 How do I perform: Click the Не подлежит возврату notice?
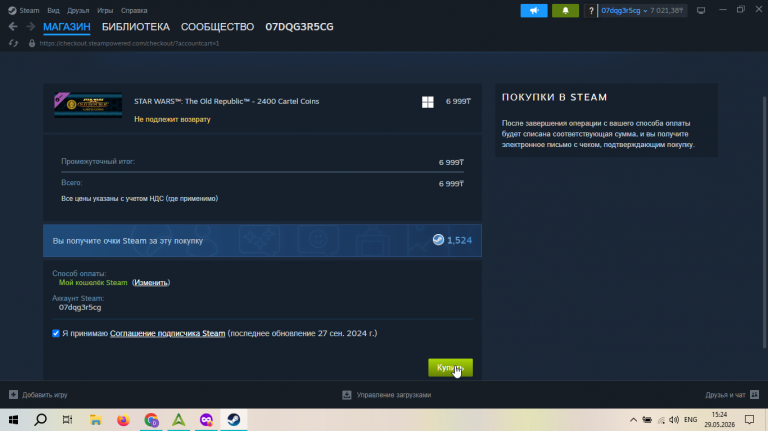pos(172,120)
